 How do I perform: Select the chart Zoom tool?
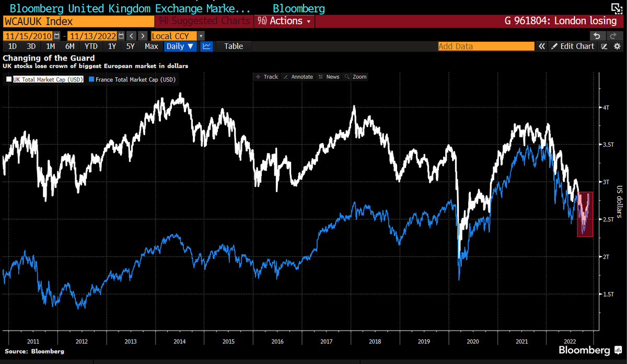point(356,77)
